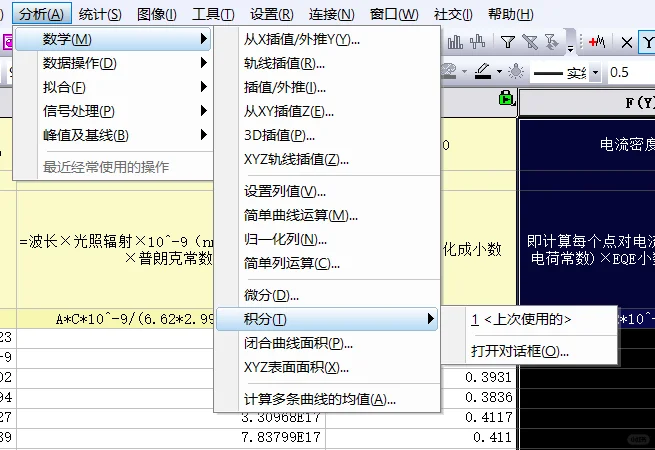Screen dimensions: 655x450
Task: Expand the 拟合(F) submenu
Action: pyautogui.click(x=113, y=87)
